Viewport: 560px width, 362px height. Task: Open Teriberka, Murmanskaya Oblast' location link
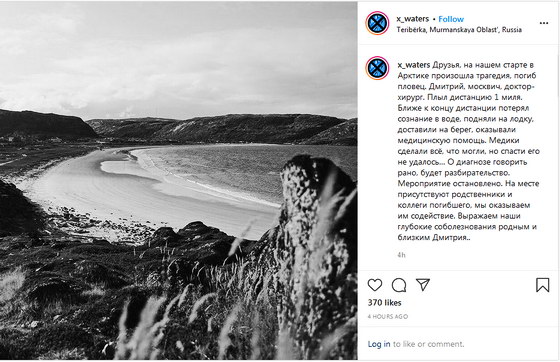(459, 30)
